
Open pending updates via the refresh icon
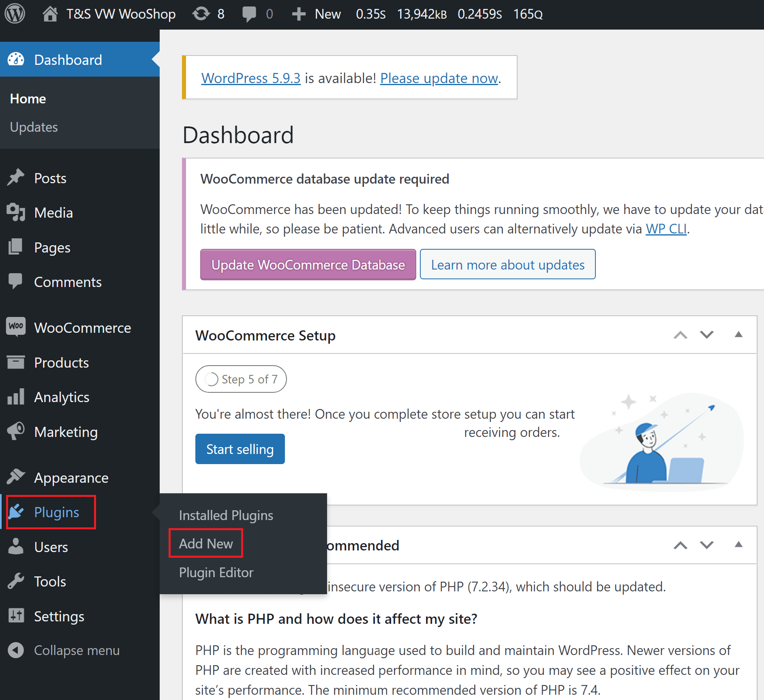click(x=200, y=13)
